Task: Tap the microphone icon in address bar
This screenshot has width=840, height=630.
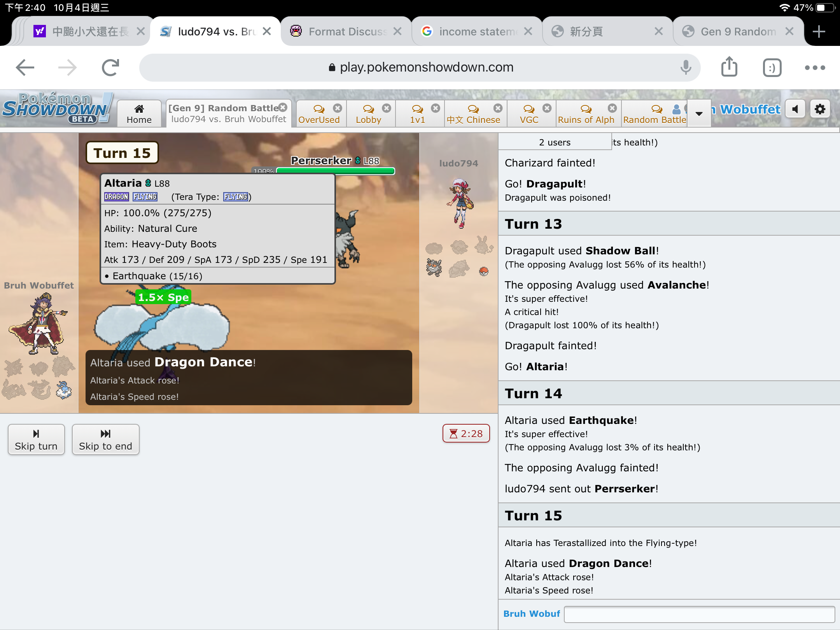Action: 686,67
